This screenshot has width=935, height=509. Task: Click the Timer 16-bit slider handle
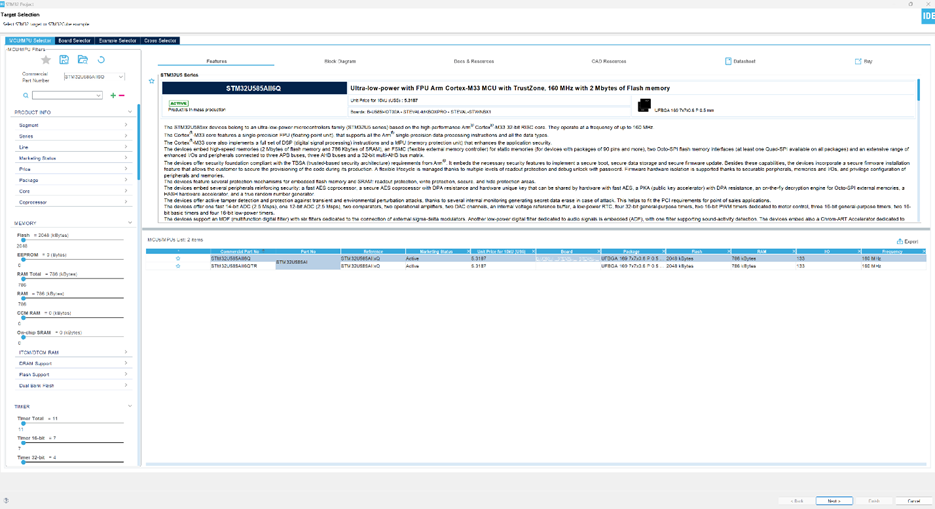click(x=23, y=443)
